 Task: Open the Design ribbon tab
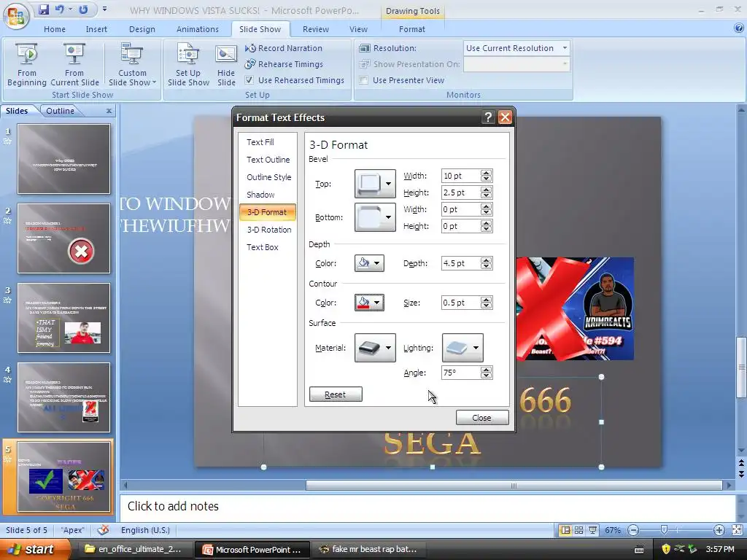[142, 29]
